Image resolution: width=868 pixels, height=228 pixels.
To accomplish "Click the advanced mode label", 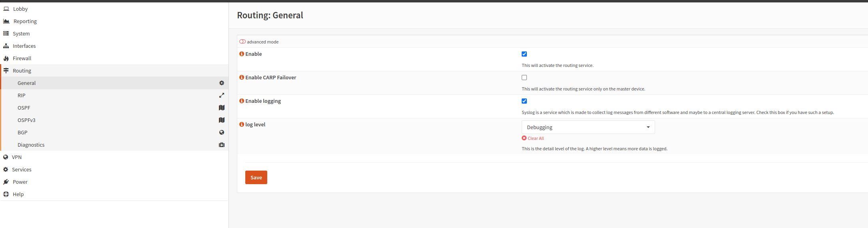I will coord(262,42).
